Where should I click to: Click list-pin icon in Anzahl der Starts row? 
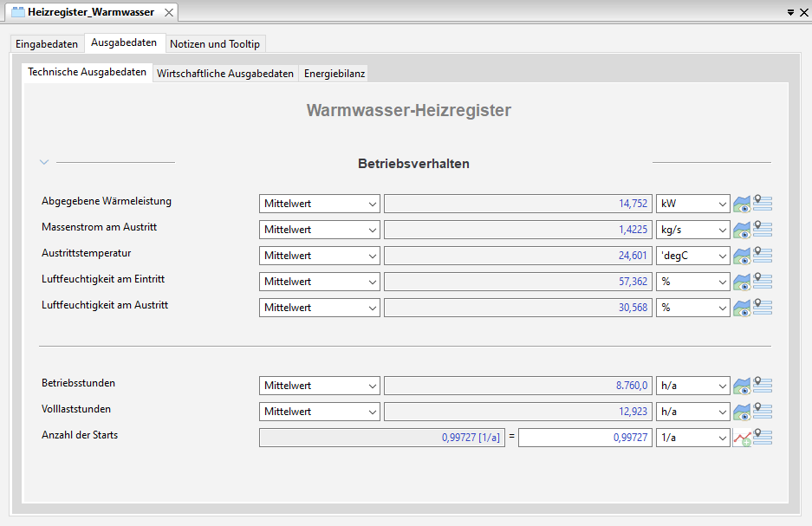pyautogui.click(x=763, y=437)
